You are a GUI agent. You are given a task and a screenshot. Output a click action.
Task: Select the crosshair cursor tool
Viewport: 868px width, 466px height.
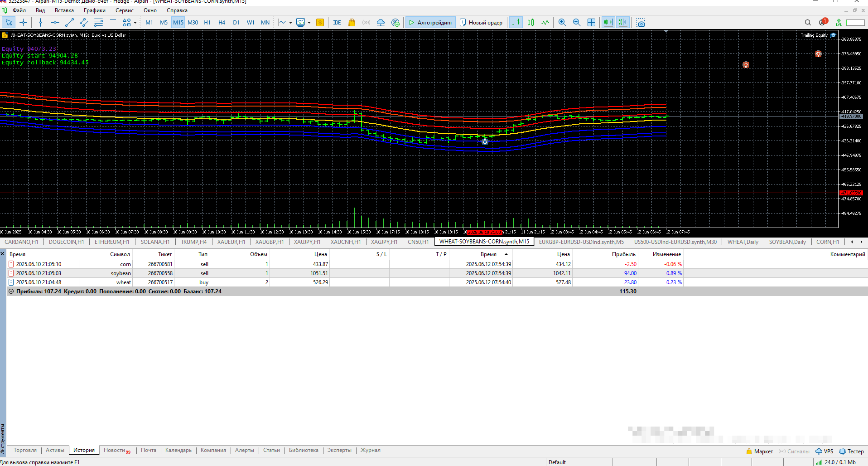24,22
